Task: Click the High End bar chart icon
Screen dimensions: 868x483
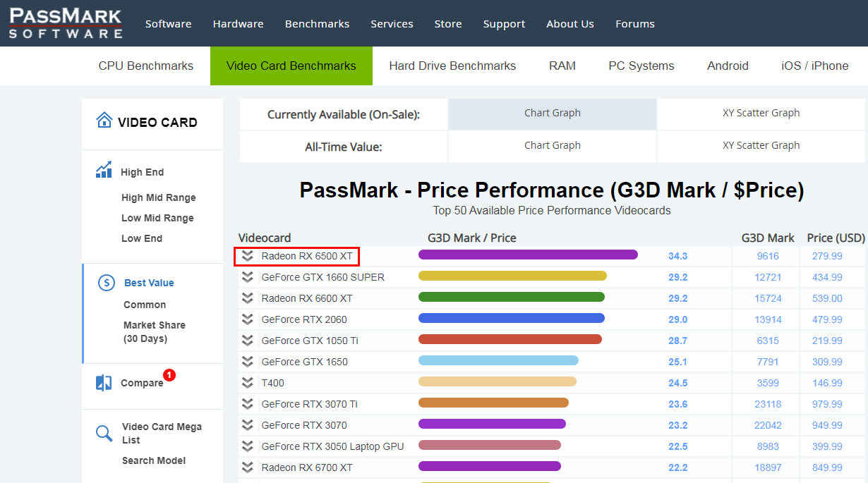Action: tap(104, 170)
